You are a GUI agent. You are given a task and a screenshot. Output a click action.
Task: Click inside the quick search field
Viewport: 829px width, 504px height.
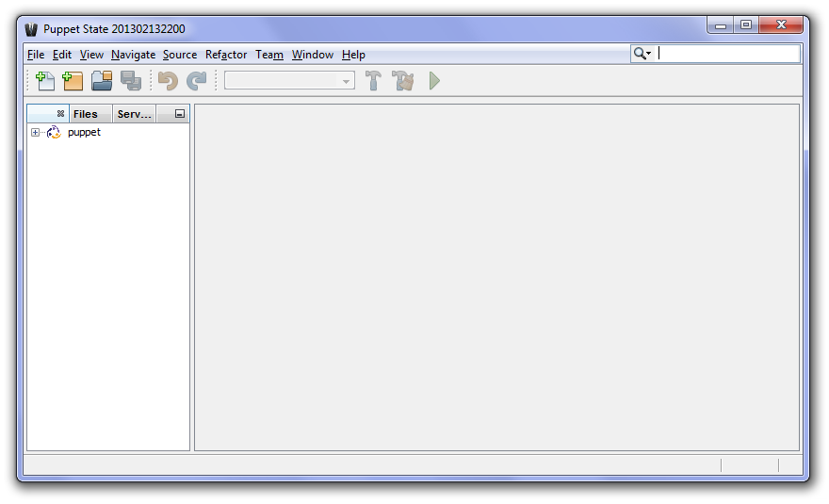click(x=727, y=54)
